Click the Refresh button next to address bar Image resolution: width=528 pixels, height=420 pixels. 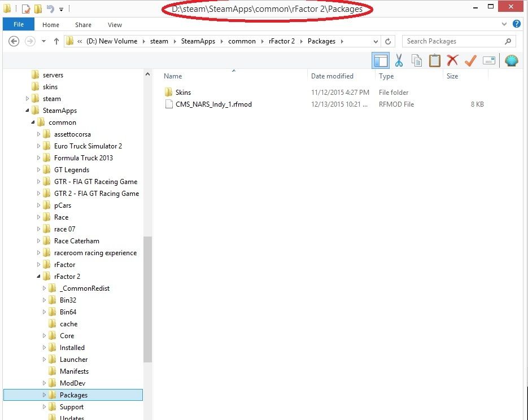tap(388, 41)
